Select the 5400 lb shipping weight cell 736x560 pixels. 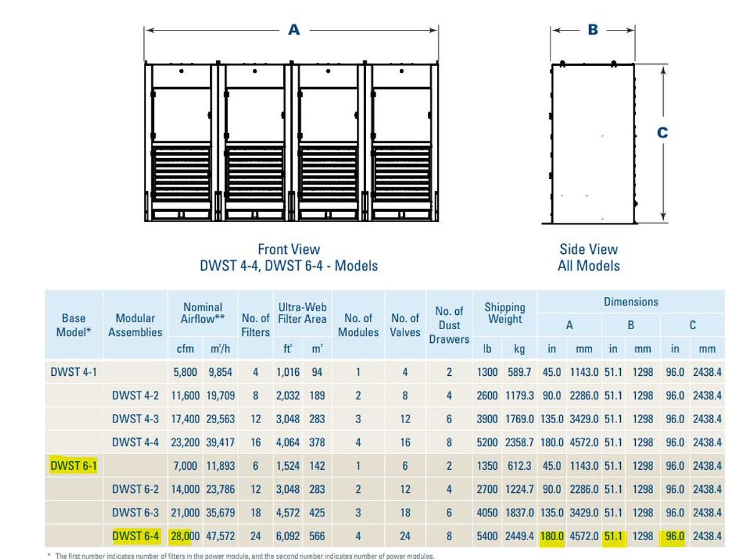[488, 535]
